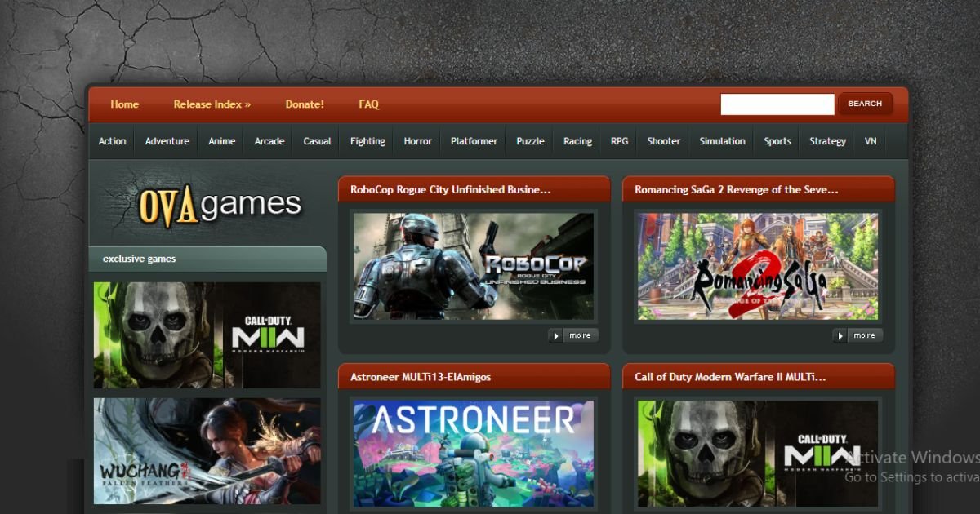Click the SEARCH button
This screenshot has height=514, width=980.
pos(865,104)
